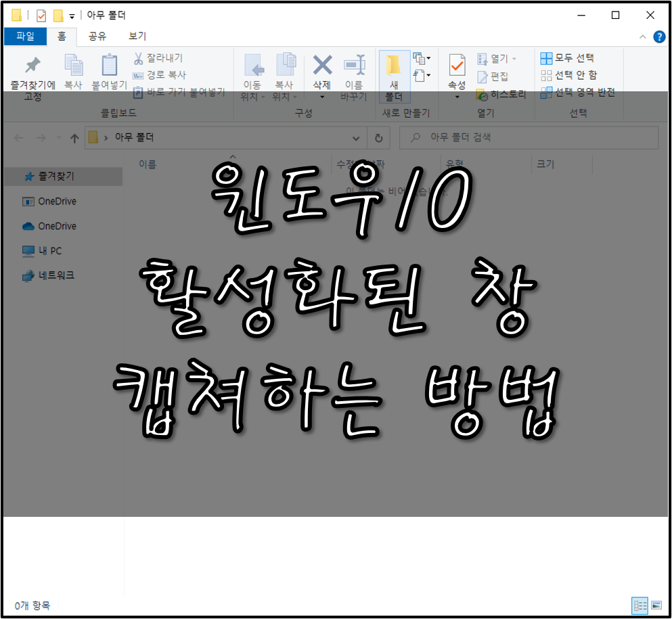Select Quick access (즐겨찾기) in sidebar

[64, 177]
